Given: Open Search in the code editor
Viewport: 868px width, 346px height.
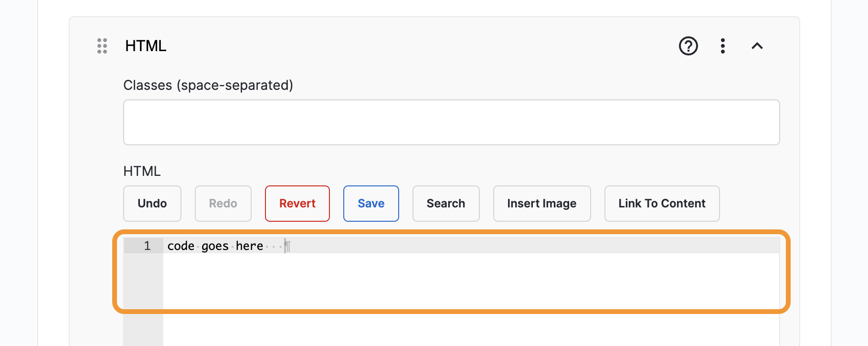Looking at the screenshot, I should (446, 204).
